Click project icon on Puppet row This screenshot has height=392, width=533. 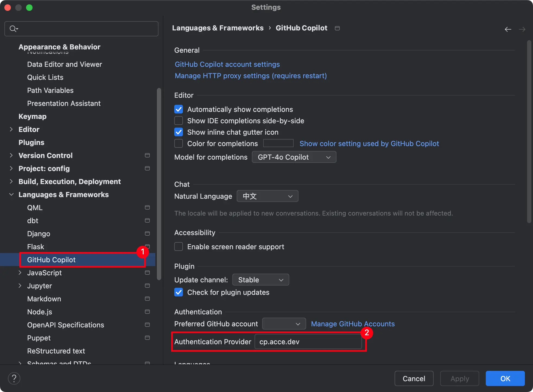147,338
